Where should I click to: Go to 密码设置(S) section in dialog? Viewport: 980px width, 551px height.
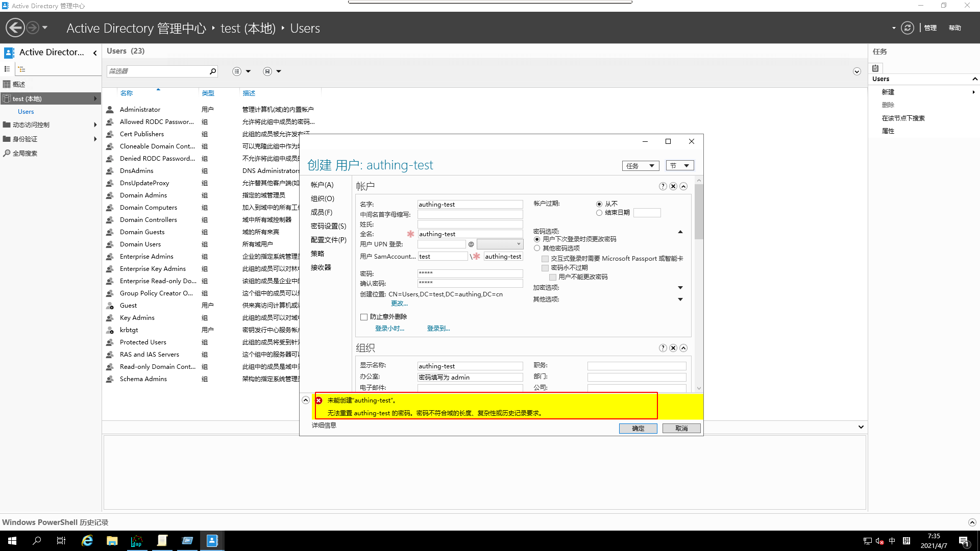coord(328,226)
